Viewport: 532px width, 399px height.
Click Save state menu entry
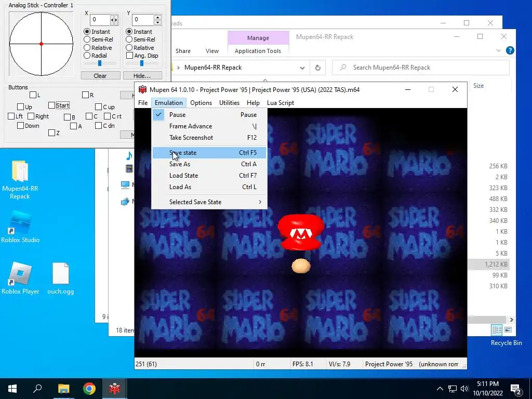tap(209, 153)
